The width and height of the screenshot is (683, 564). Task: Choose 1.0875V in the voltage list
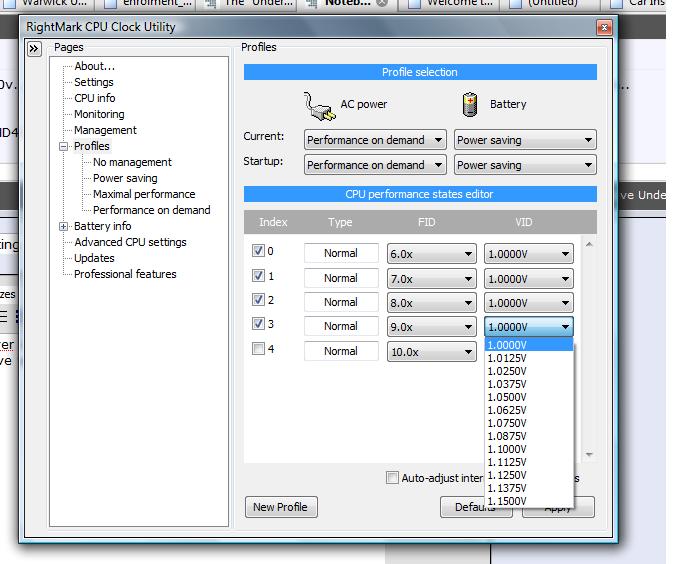pyautogui.click(x=529, y=436)
